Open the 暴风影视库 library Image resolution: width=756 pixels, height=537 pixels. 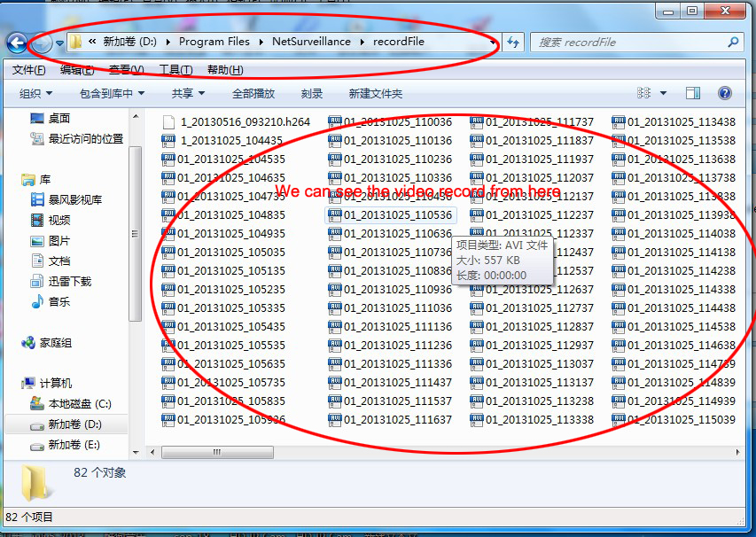click(x=74, y=199)
